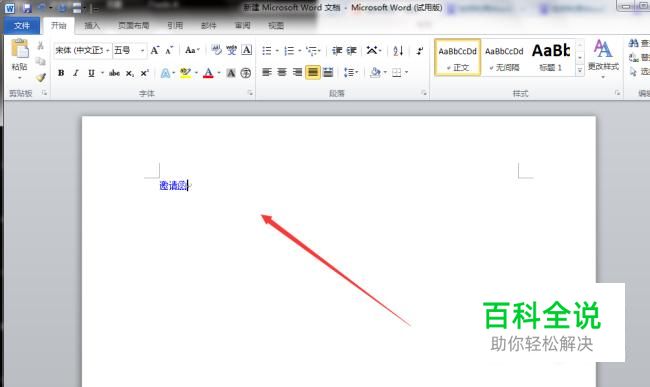The image size is (650, 387).
Task: Toggle Strikethrough (abc) formatting
Action: click(x=114, y=73)
